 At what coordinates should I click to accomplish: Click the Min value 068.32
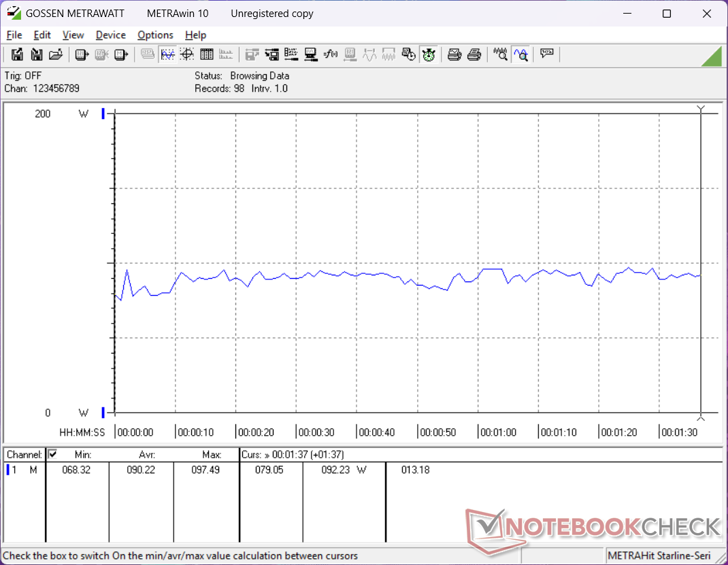click(76, 470)
